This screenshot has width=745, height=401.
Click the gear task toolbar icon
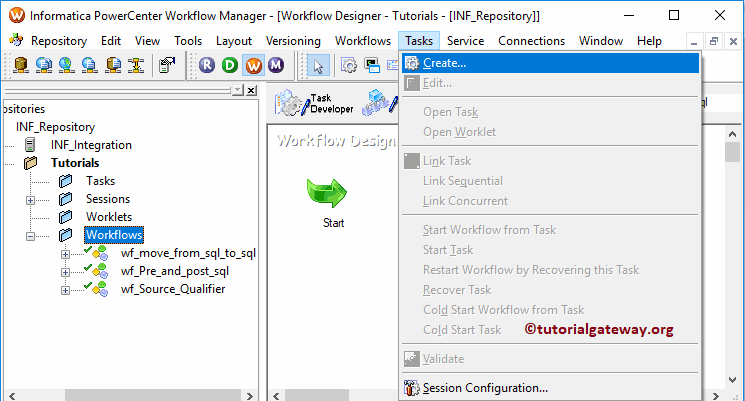coord(349,65)
